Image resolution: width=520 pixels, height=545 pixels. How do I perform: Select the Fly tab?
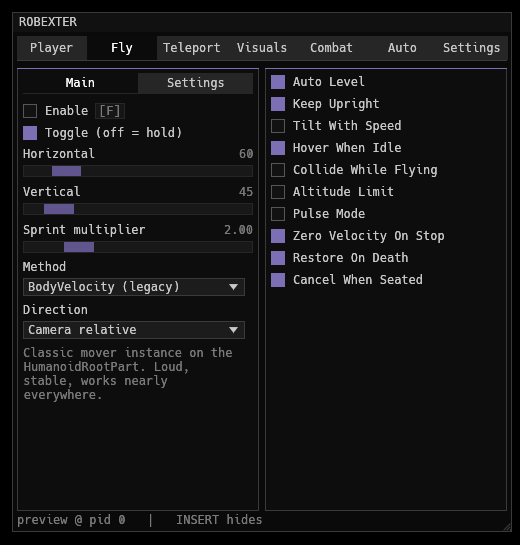tap(122, 48)
